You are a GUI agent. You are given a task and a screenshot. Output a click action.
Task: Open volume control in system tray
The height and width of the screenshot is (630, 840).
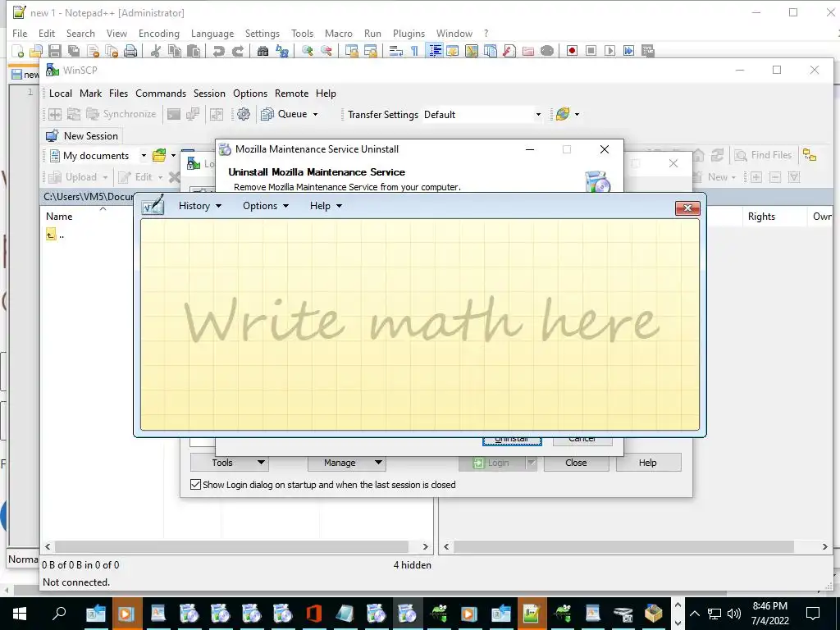click(734, 614)
